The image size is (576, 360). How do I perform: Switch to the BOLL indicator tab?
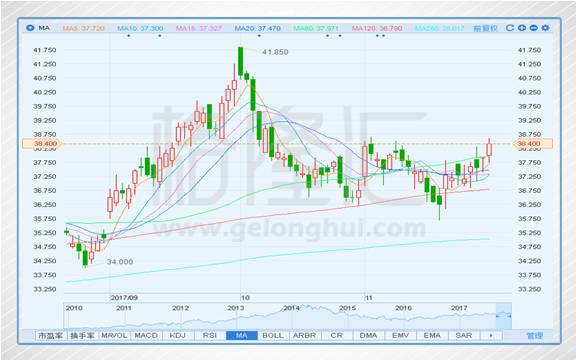coord(273,335)
